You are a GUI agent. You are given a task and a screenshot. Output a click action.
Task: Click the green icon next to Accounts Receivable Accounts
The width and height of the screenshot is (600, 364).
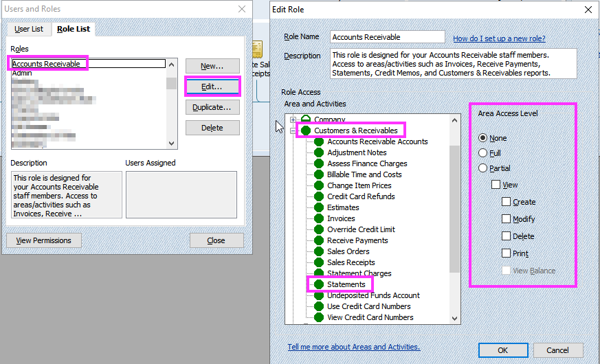(x=319, y=142)
